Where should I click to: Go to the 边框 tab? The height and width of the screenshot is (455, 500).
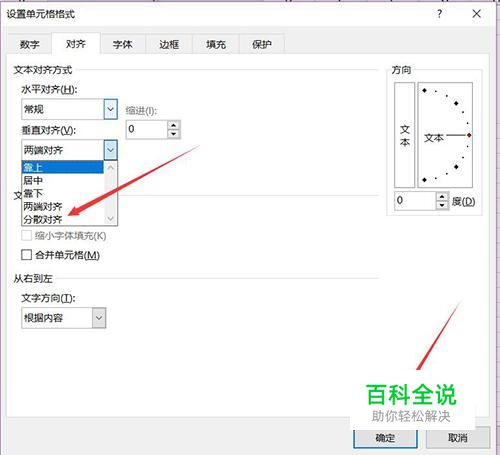(169, 44)
